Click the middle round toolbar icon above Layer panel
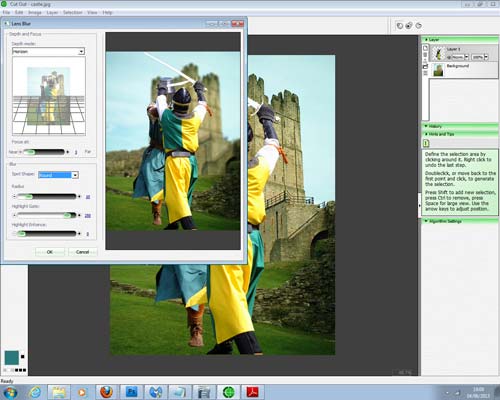The height and width of the screenshot is (400, 500). click(x=409, y=26)
